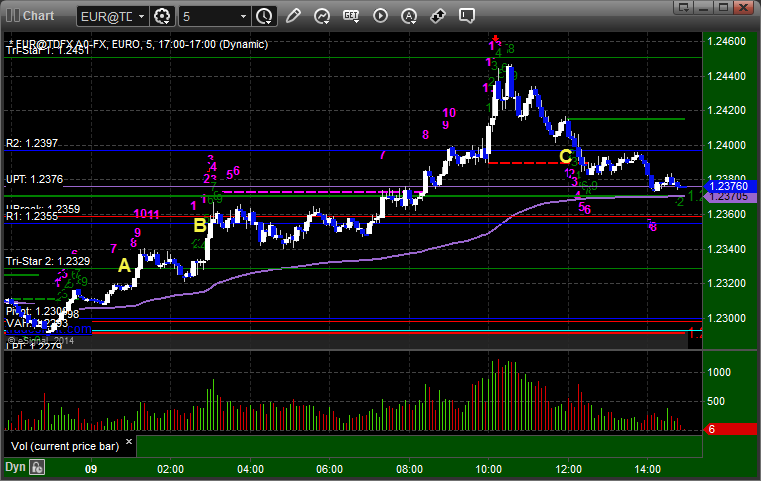This screenshot has width=761, height=481.
Task: Click the 1.24400 price axis label
Action: coord(727,76)
